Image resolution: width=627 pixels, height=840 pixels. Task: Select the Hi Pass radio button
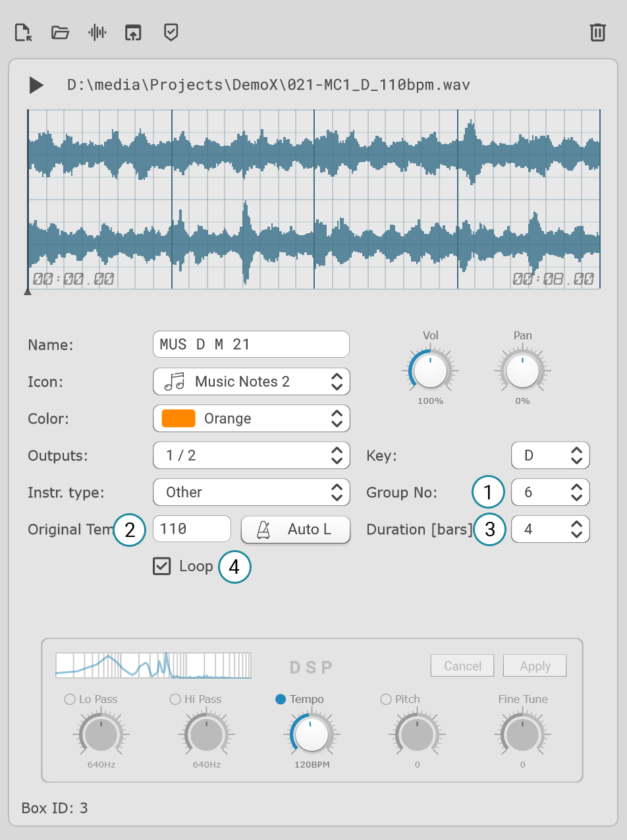point(175,700)
